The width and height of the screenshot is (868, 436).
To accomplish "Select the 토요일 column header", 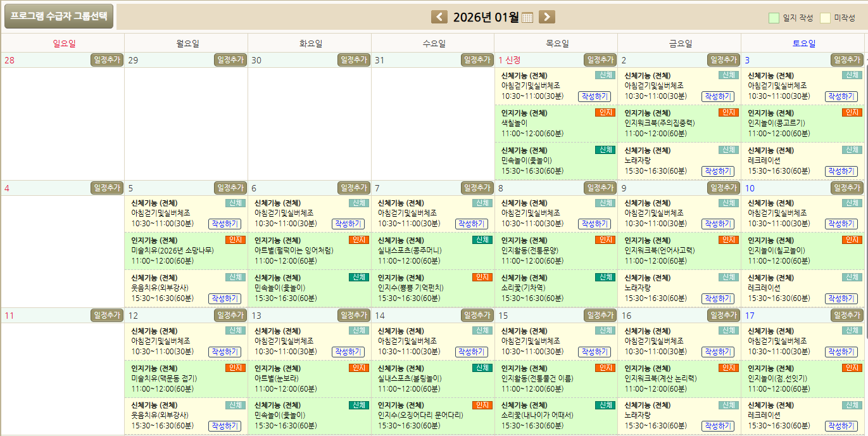I will point(803,44).
